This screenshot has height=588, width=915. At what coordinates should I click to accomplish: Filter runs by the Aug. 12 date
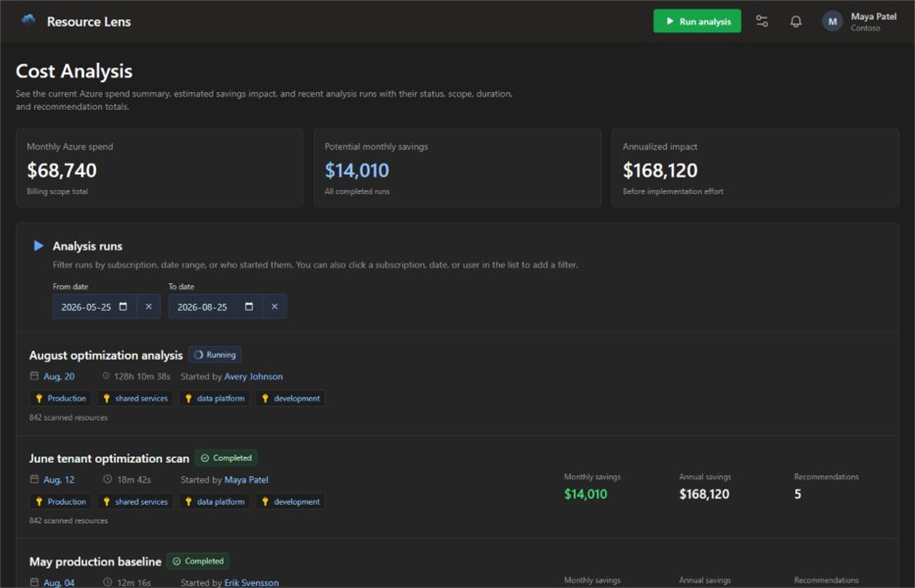[59, 480]
